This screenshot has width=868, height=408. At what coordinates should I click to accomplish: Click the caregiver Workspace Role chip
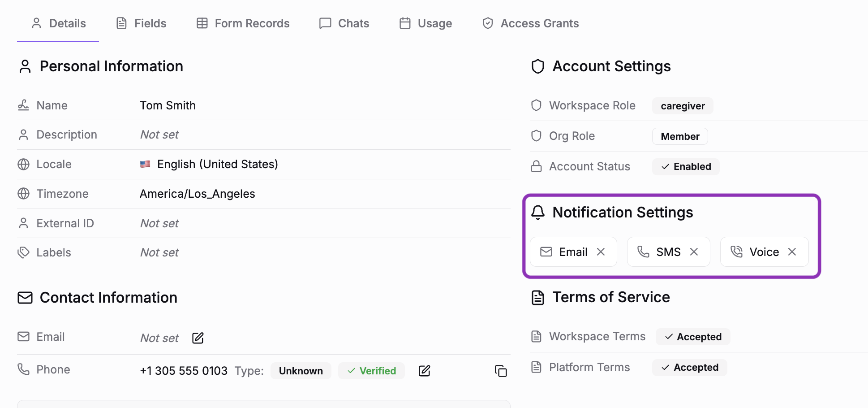point(682,106)
